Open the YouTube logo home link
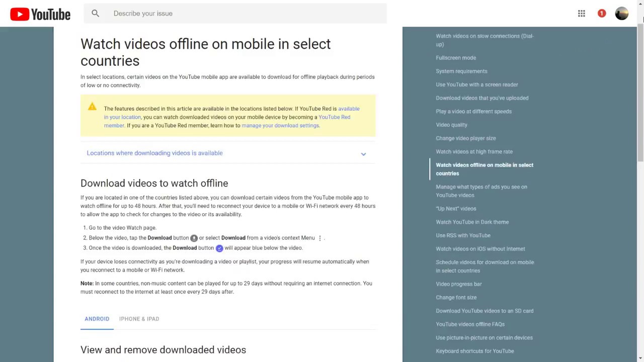 coord(40,14)
